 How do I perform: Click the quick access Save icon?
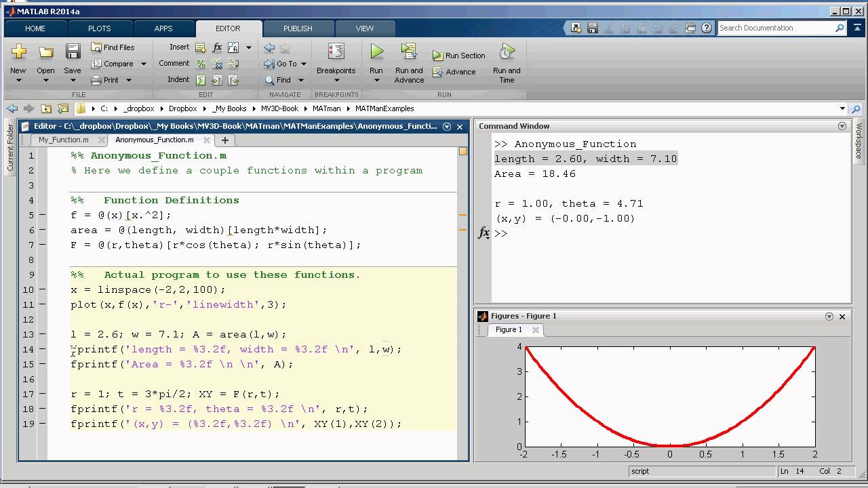click(x=592, y=28)
